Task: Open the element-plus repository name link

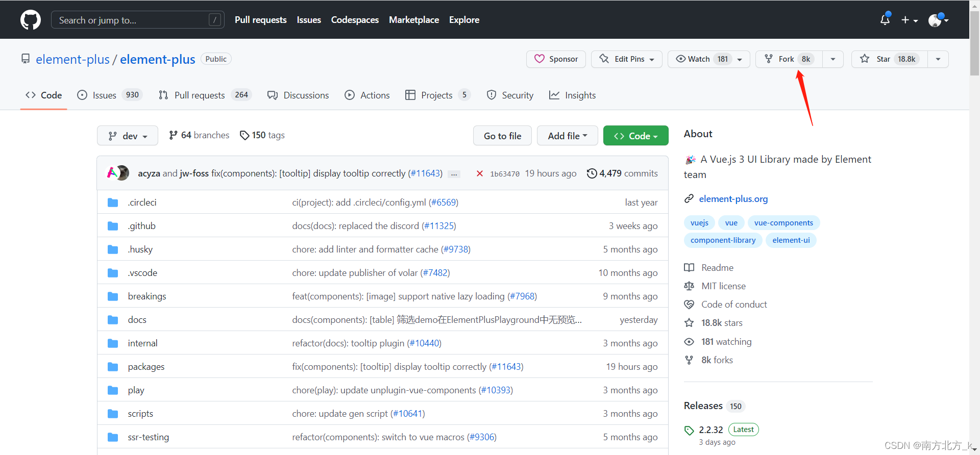Action: (x=158, y=59)
